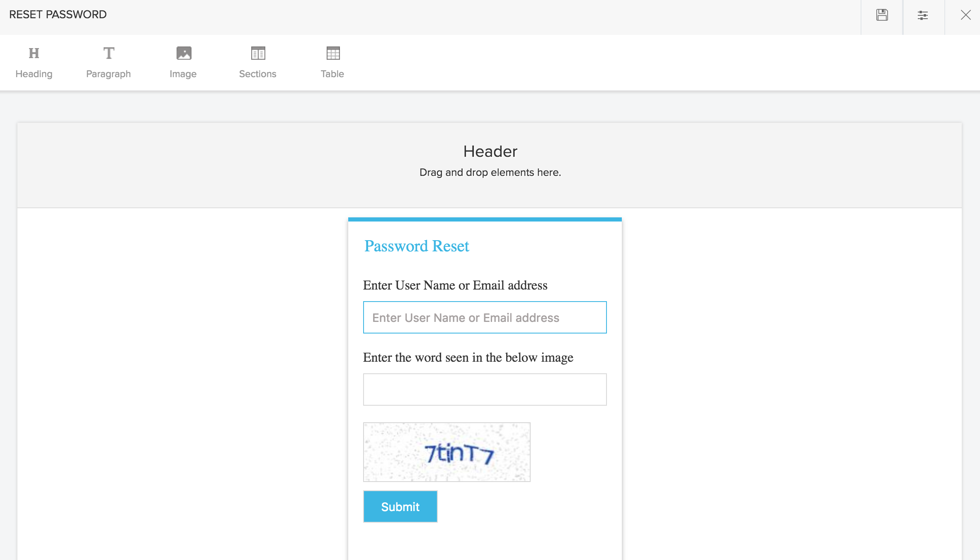Click the User Name or Email field
Viewport: 980px width, 560px height.
485,317
